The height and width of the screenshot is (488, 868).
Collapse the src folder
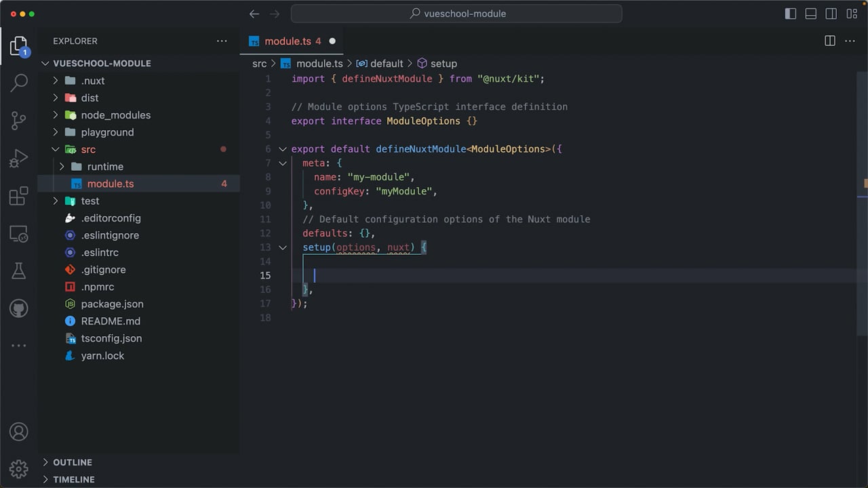pos(138,149)
